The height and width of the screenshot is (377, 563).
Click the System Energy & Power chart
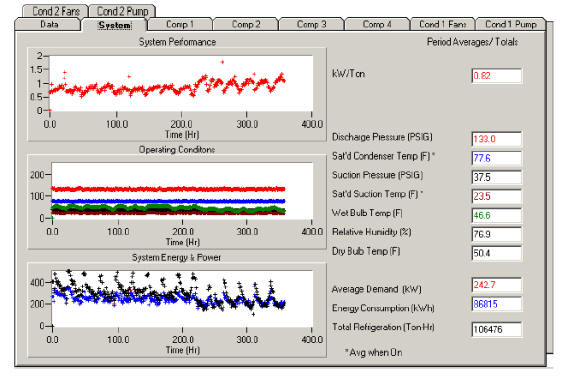point(177,310)
